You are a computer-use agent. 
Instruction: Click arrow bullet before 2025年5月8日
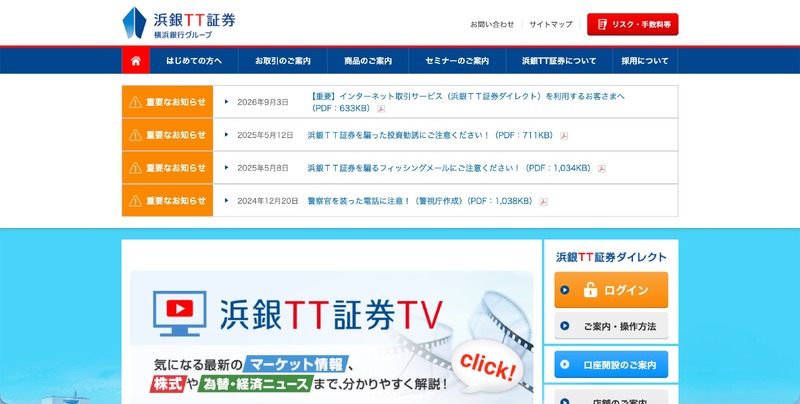227,167
